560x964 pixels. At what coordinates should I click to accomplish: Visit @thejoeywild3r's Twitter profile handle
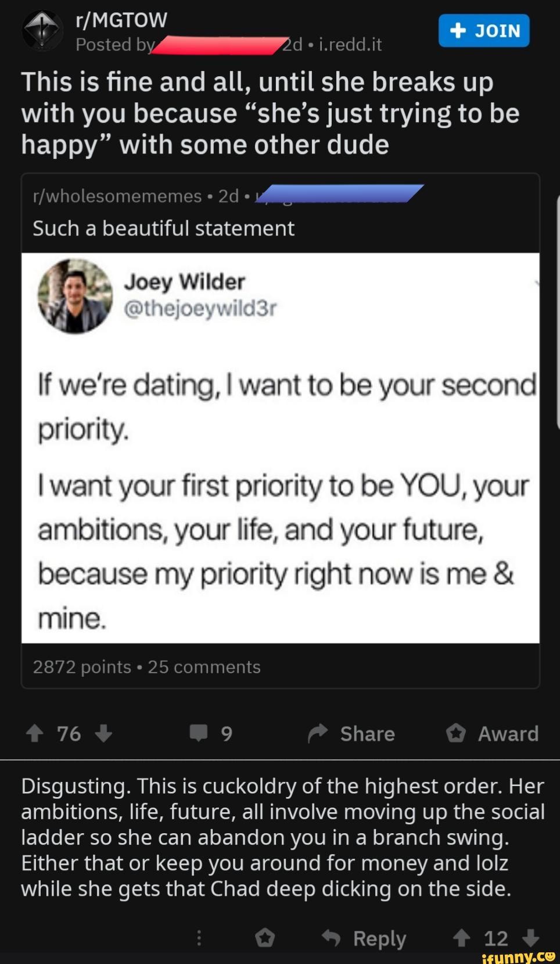200,309
